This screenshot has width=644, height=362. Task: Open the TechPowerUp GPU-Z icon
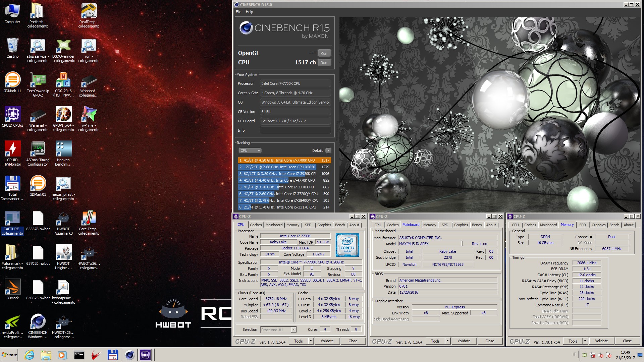[x=38, y=85]
